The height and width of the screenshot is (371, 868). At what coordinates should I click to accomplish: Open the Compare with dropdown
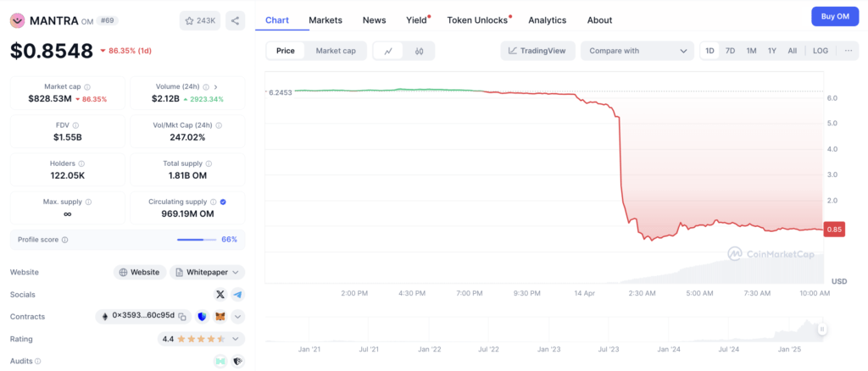637,51
